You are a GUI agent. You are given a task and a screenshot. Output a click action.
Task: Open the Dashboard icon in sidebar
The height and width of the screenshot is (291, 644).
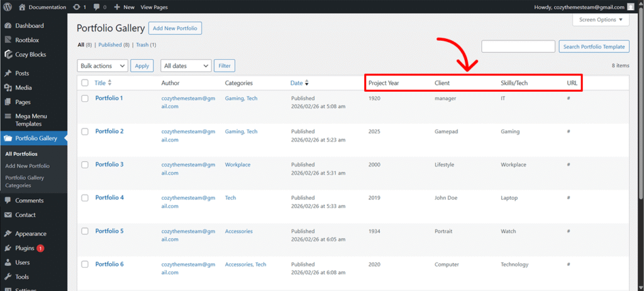tap(8, 26)
